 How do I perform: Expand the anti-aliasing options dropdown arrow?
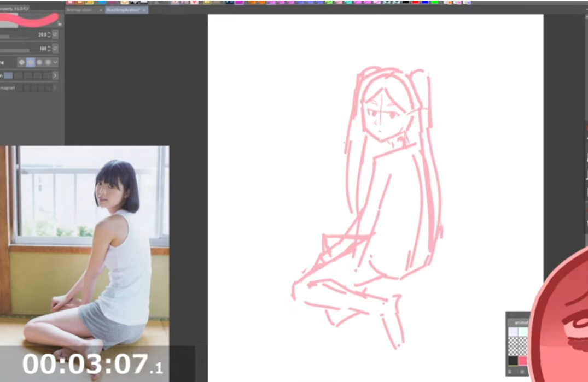(x=55, y=62)
